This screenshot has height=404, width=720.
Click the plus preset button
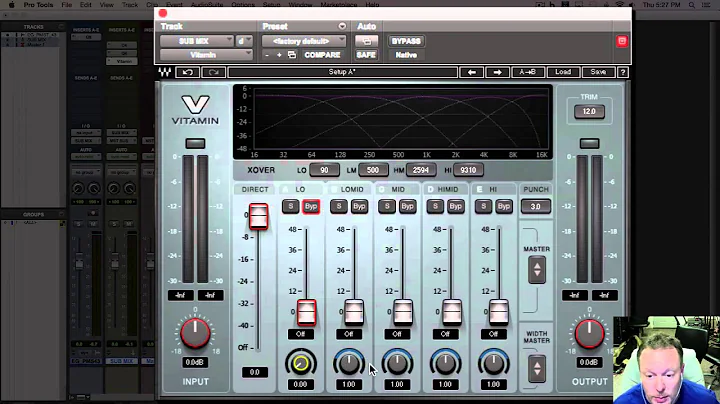(279, 55)
